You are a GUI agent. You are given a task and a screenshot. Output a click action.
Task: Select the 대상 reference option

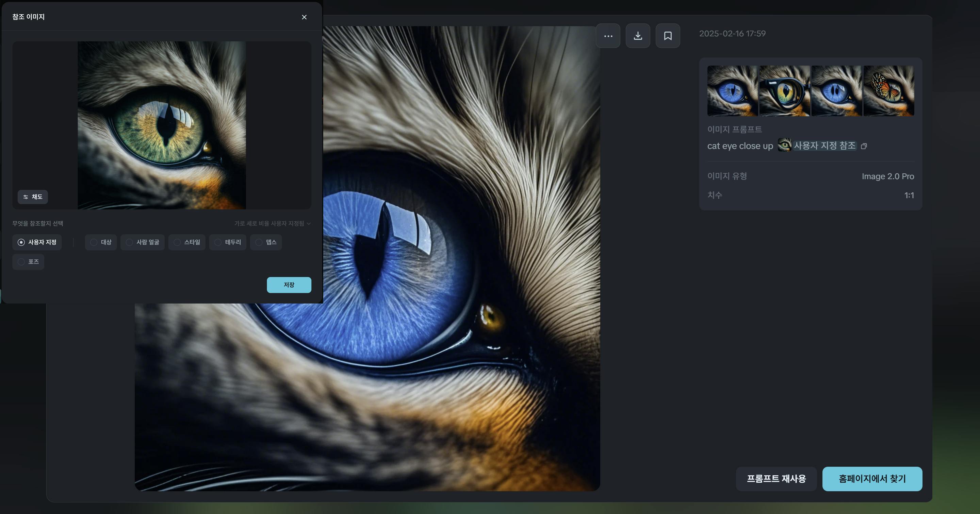click(x=101, y=242)
